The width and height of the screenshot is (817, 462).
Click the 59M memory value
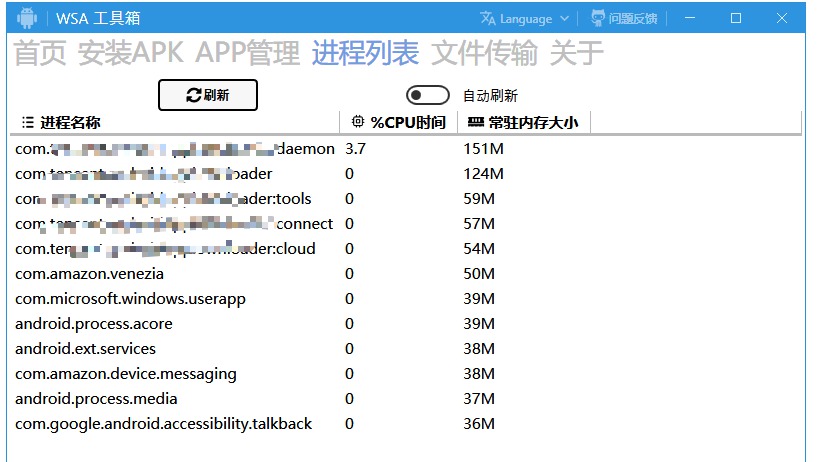479,199
